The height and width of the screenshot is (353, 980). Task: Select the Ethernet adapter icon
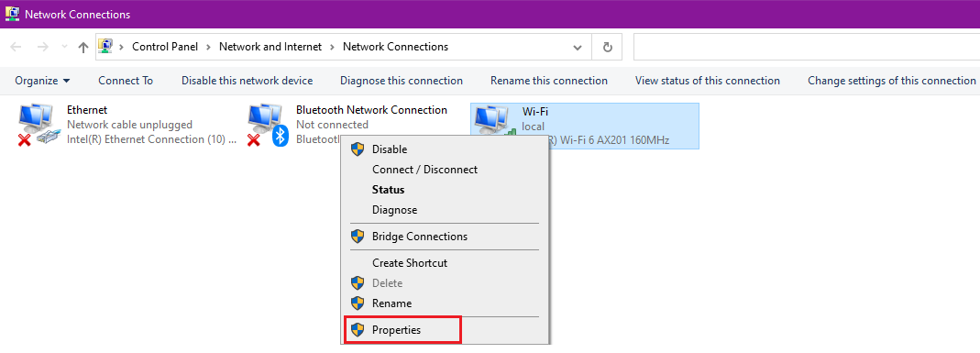point(39,126)
